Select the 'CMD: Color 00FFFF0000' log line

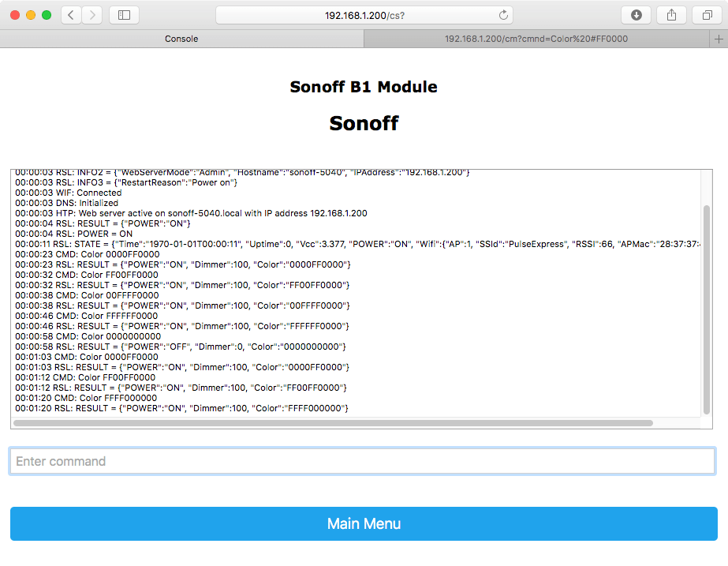point(87,295)
